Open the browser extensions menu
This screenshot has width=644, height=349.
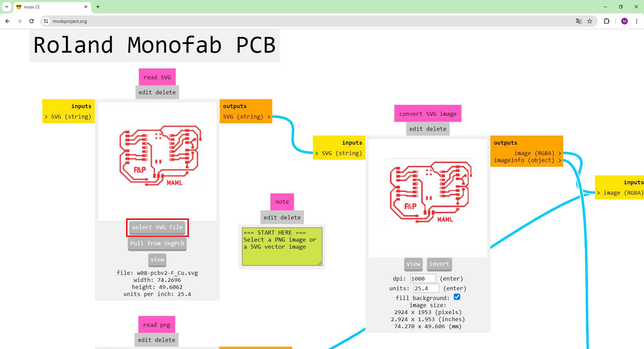(x=606, y=21)
